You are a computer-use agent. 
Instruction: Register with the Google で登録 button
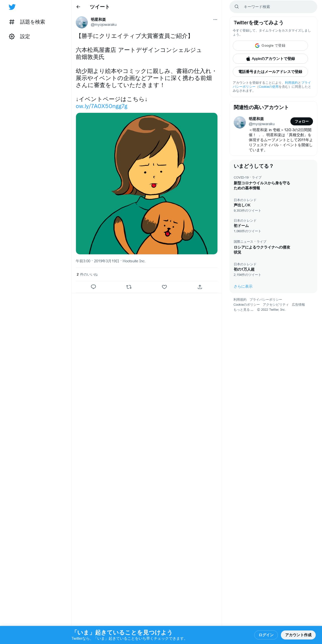270,46
